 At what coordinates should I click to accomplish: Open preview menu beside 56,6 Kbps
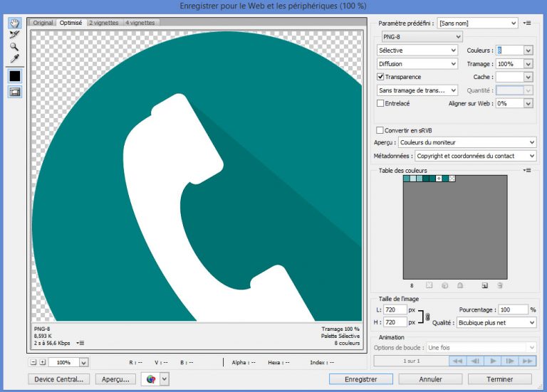(x=80, y=343)
